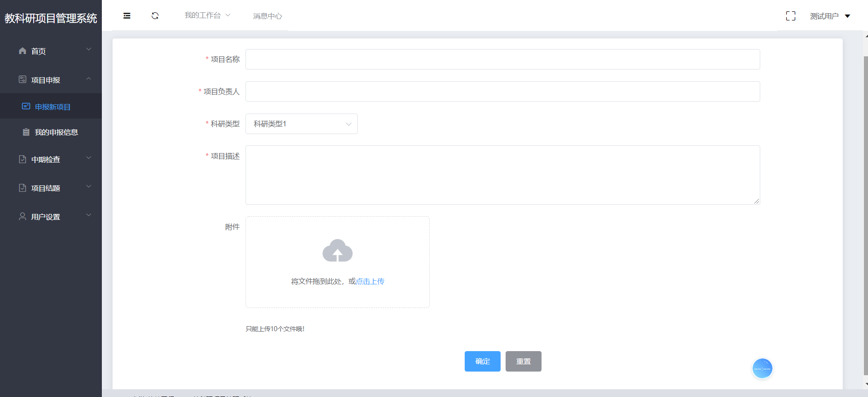Viewport: 868px width, 397px height.
Task: Open the 科研类型 dropdown
Action: (x=301, y=124)
